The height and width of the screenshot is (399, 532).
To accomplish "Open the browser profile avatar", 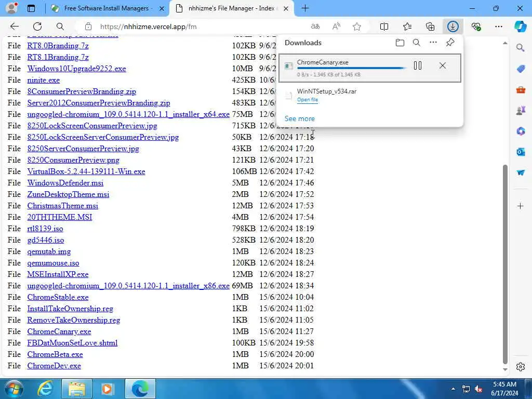I will tap(12, 8).
